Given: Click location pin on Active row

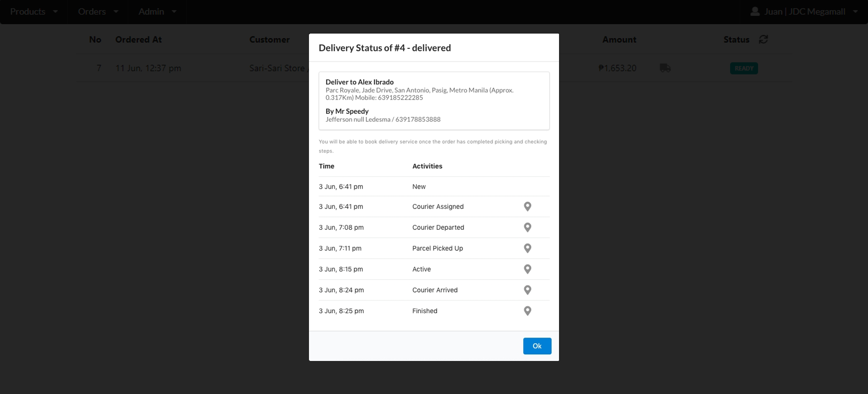Looking at the screenshot, I should pos(528,269).
